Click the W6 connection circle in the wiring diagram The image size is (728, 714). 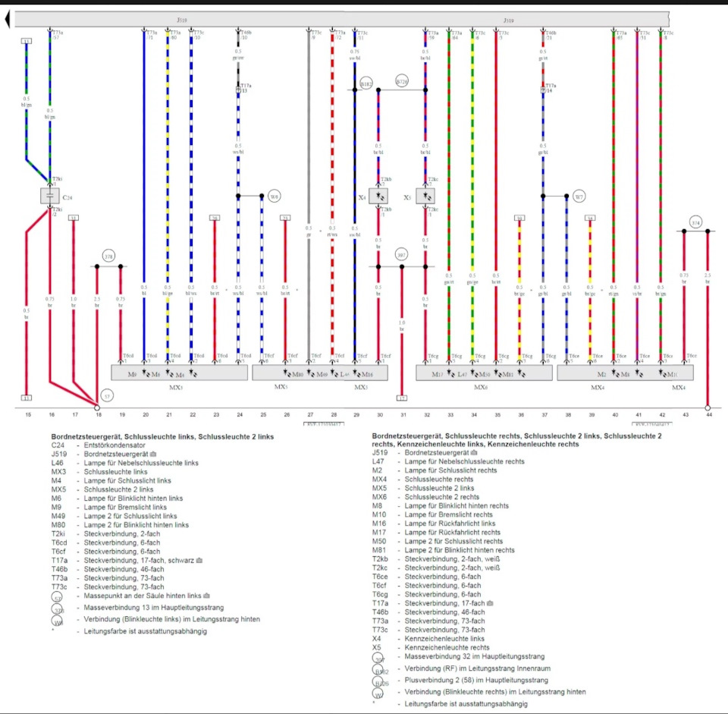(x=275, y=196)
